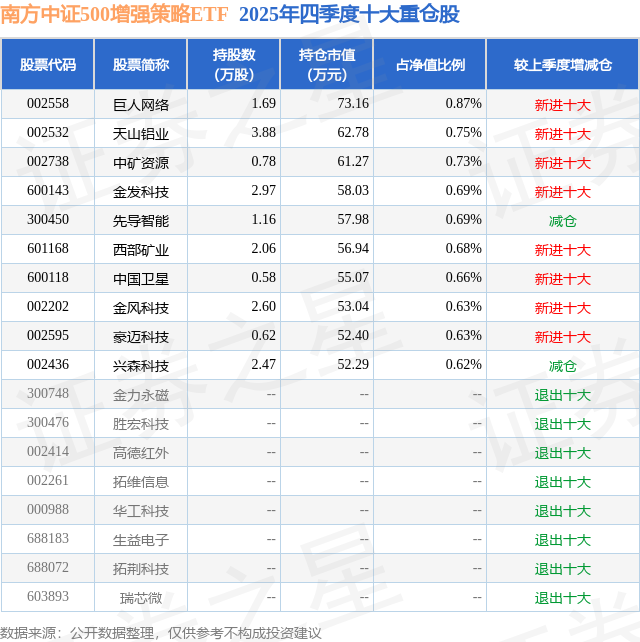Viewport: 640px width, 642px height.
Task: Click the 南方中证500增强策略ETF title
Action: [114, 14]
